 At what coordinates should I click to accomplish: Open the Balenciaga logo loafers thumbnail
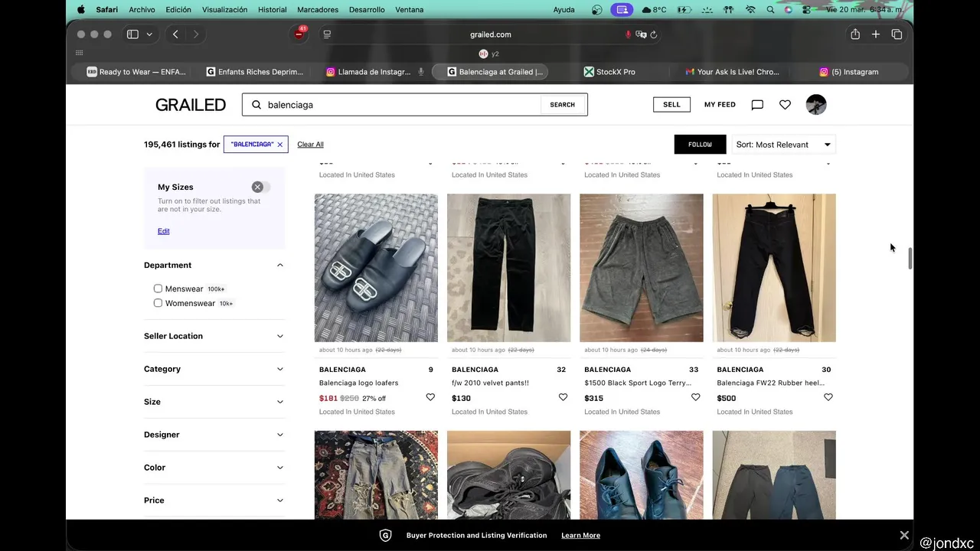tap(376, 268)
